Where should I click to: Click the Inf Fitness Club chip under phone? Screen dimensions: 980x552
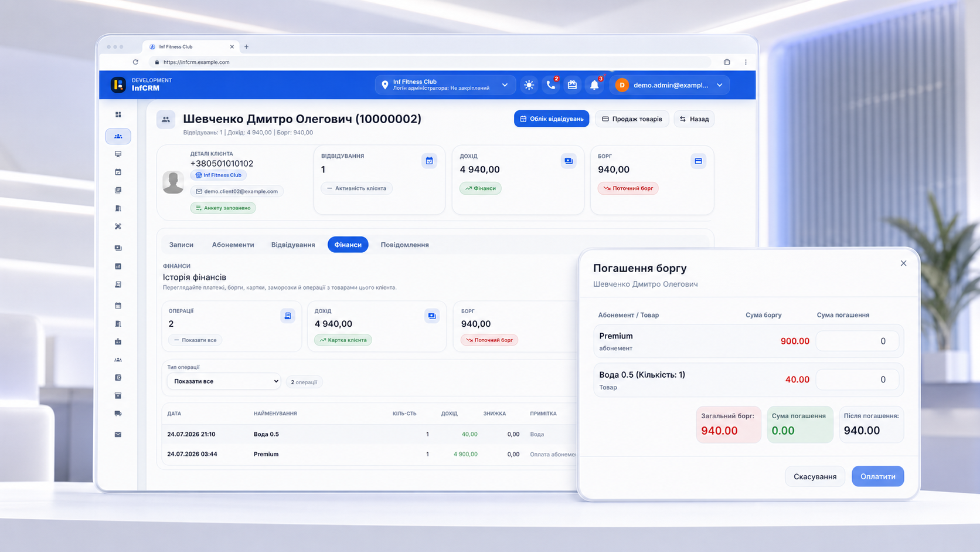218,175
